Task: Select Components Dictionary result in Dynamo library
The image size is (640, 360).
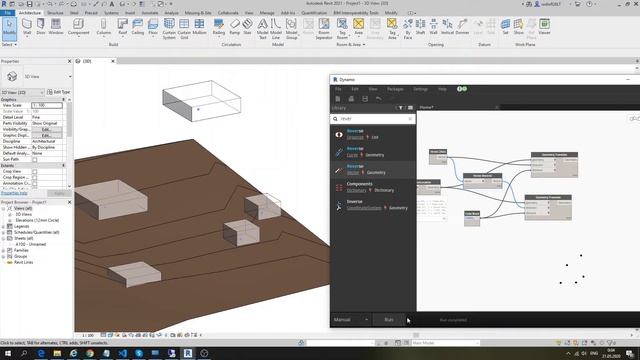Action: coord(373,187)
